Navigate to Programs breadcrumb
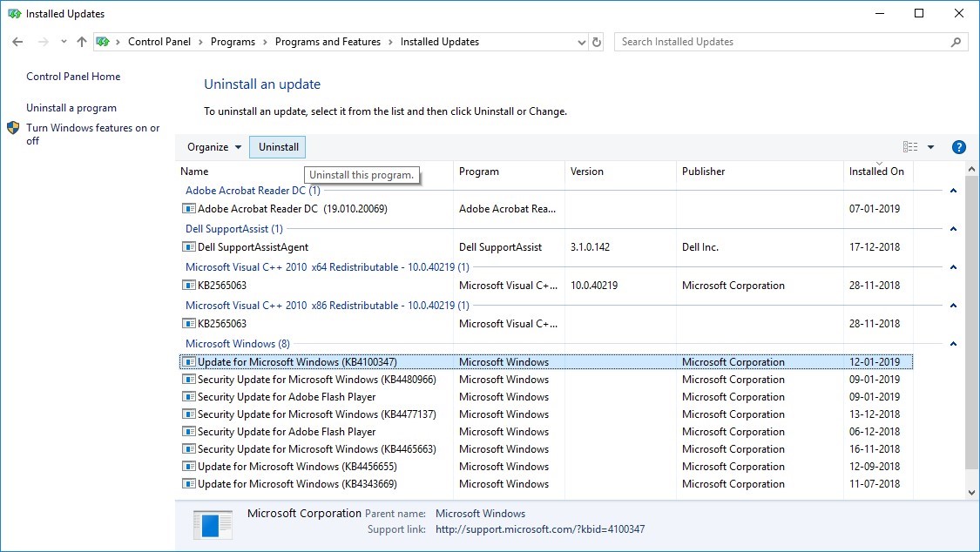 233,42
